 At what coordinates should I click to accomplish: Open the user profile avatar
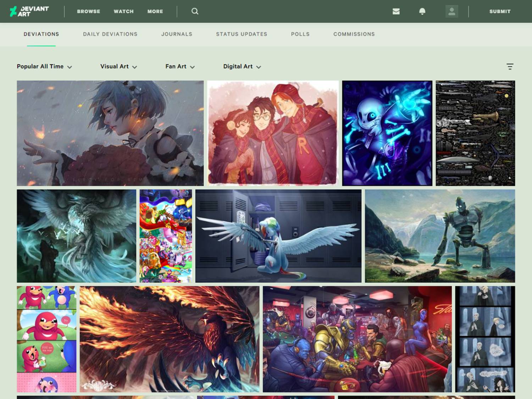click(x=451, y=11)
